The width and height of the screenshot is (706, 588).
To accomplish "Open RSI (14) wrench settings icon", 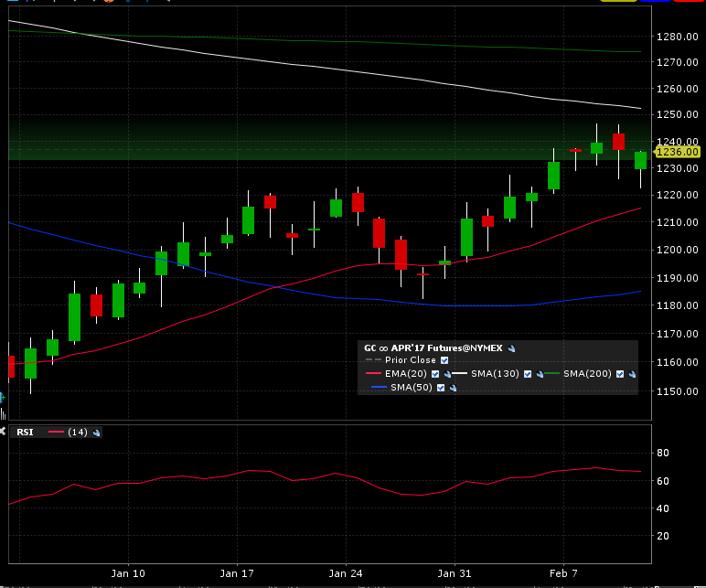I will pos(97,433).
